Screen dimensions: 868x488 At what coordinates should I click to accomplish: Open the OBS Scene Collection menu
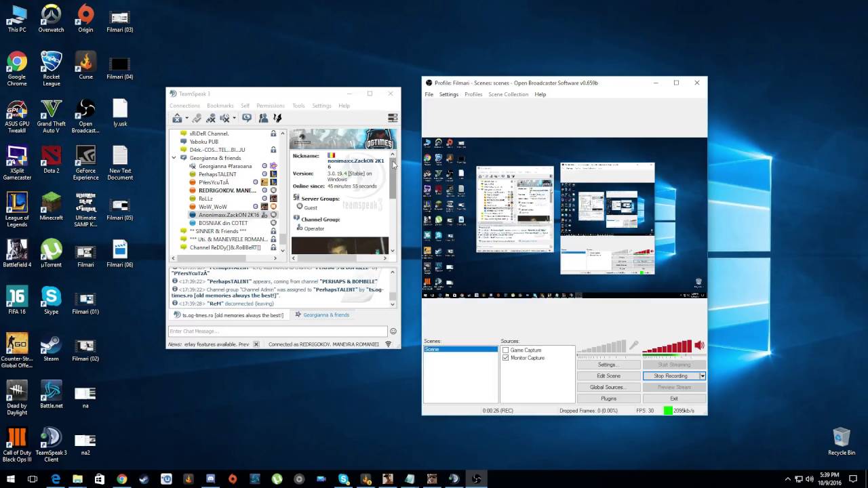pos(508,94)
